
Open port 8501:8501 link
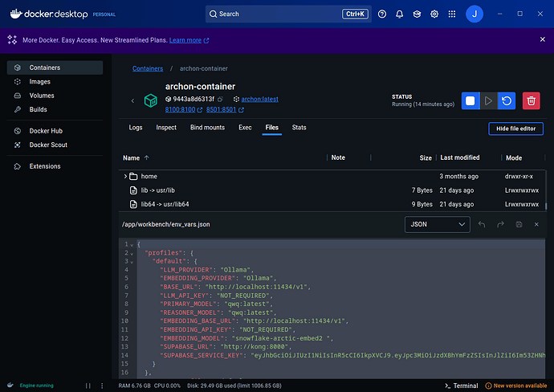click(x=221, y=109)
